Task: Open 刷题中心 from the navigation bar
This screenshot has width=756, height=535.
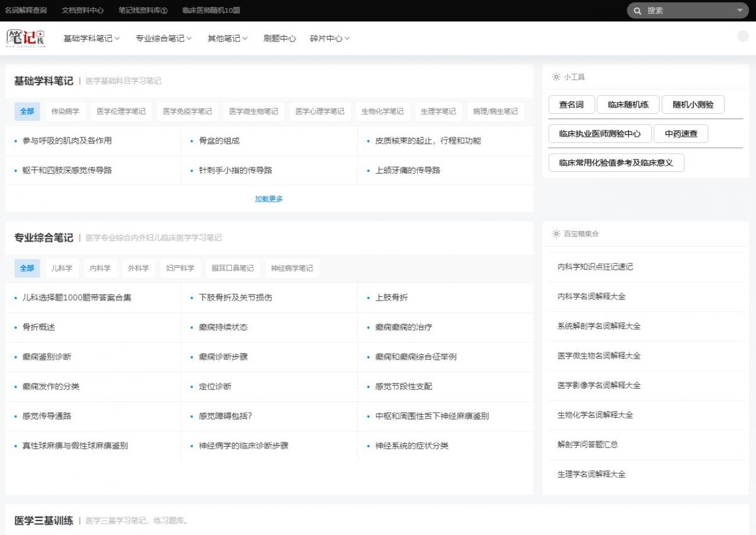Action: pyautogui.click(x=280, y=38)
